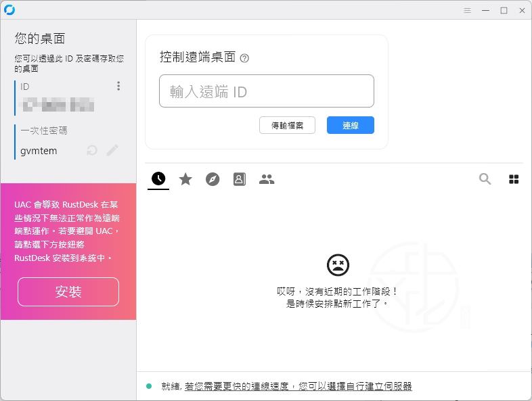Click the 一次性密碼 label
532x401 pixels.
click(x=44, y=131)
